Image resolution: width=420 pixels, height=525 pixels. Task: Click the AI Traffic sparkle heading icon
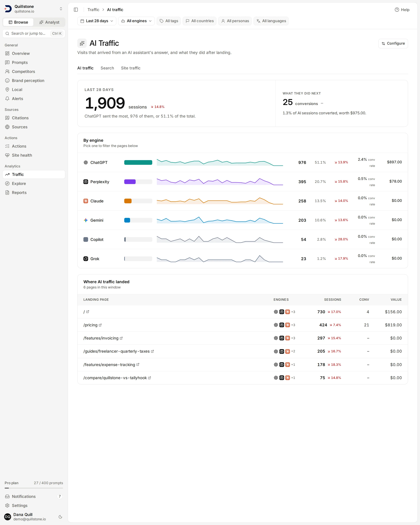click(x=82, y=43)
